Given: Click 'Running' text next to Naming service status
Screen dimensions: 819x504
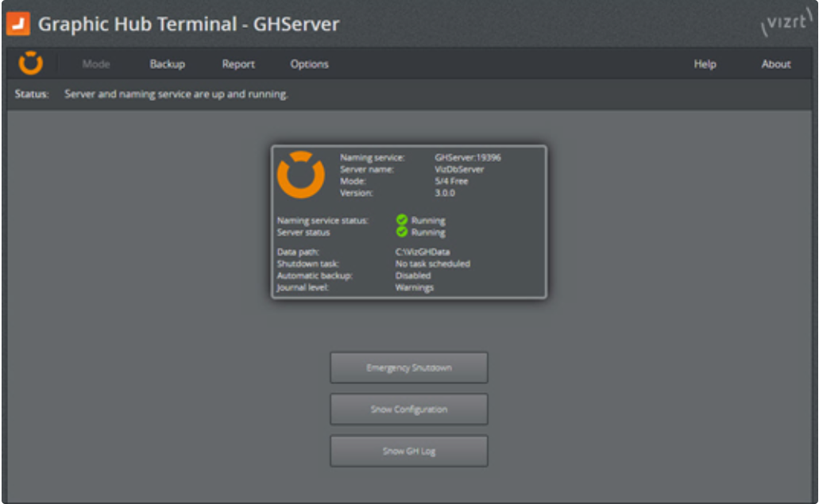Looking at the screenshot, I should (428, 220).
